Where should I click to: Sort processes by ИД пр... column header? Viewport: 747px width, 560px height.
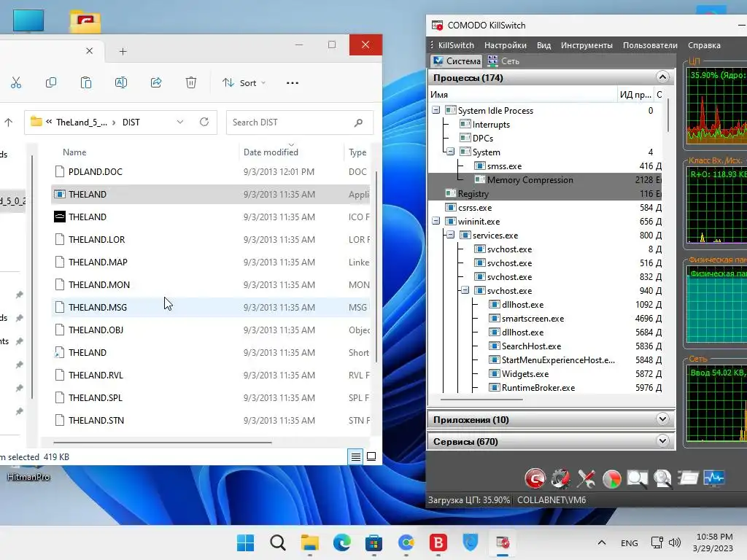635,94
